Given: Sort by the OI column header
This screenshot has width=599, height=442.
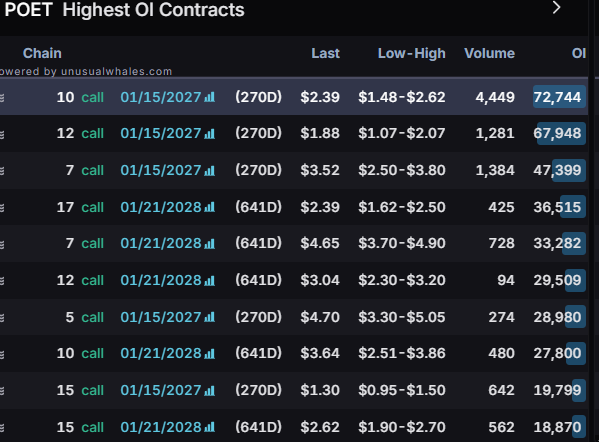Looking at the screenshot, I should click(x=579, y=53).
